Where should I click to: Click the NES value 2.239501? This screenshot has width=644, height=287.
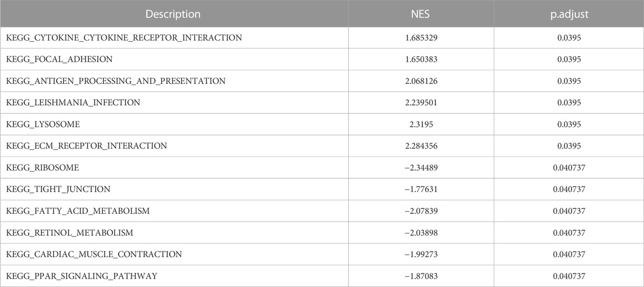point(421,102)
